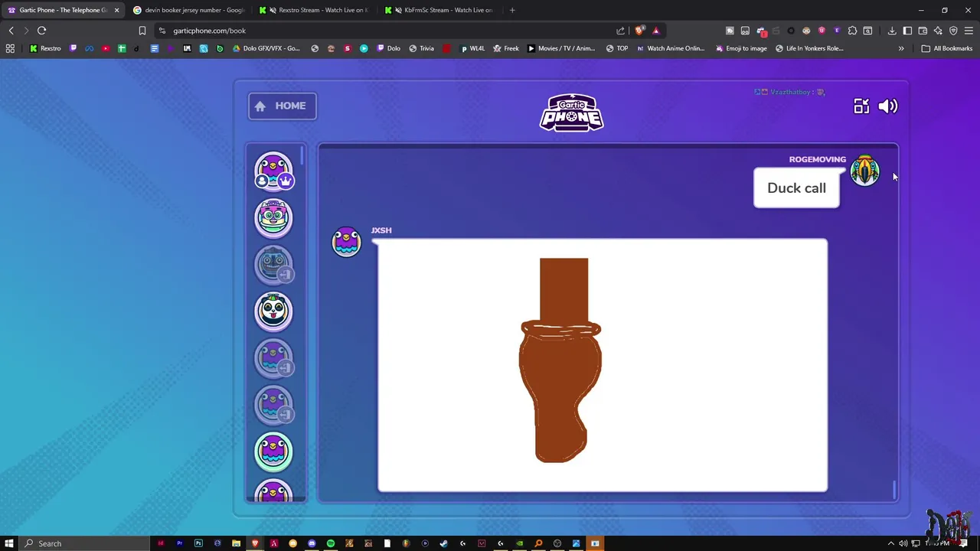980x551 pixels.
Task: Open the Movies / TV / Anim... bookmark
Action: tap(561, 48)
